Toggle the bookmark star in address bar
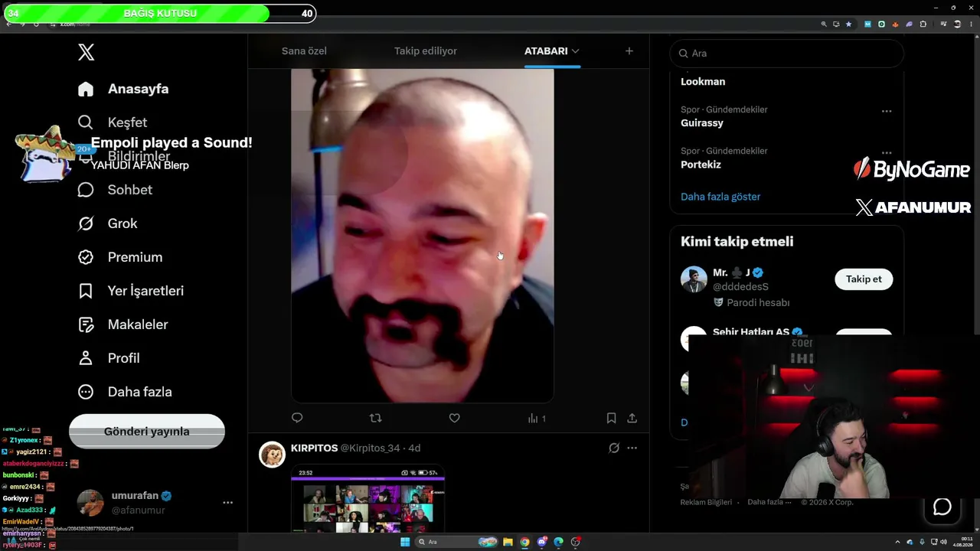The image size is (980, 551). (x=848, y=24)
